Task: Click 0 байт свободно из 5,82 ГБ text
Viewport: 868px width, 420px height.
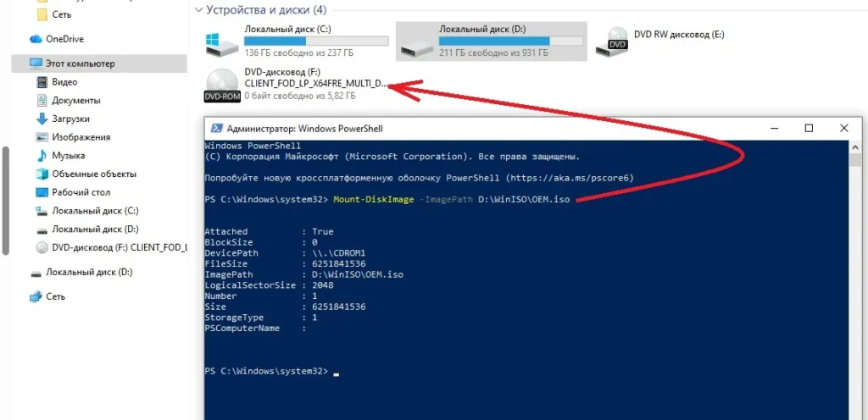Action: 299,97
